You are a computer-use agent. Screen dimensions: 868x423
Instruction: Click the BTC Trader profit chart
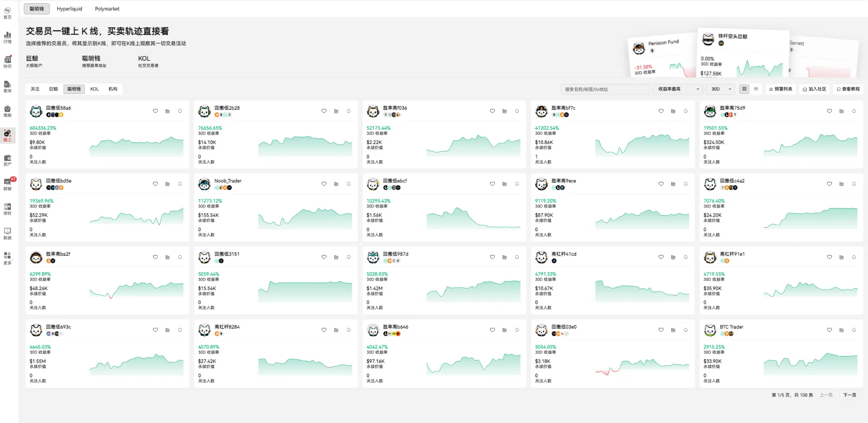810,364
